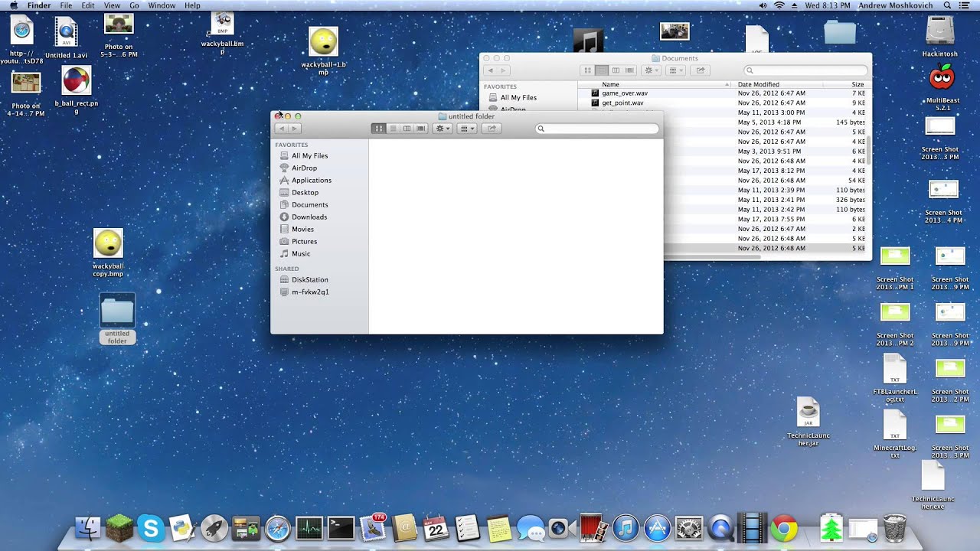Open the volume control in menu bar
980x551 pixels.
click(x=763, y=5)
